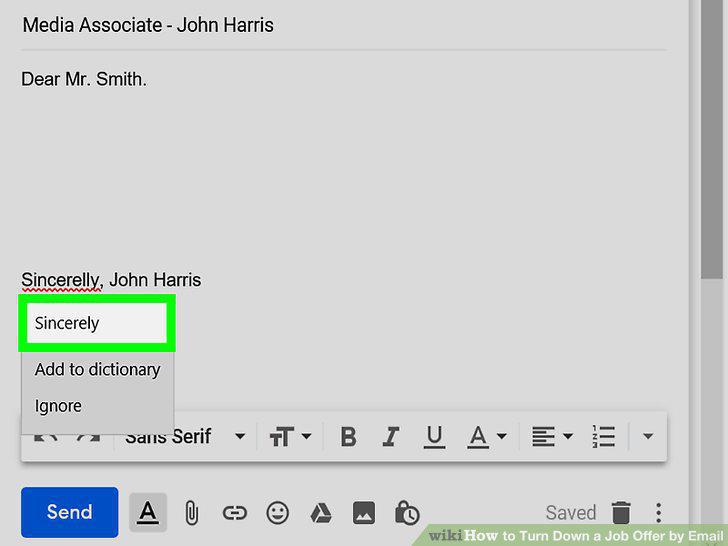Screen dimensions: 728x546
Task: Click the blue Send button
Action: pos(70,512)
